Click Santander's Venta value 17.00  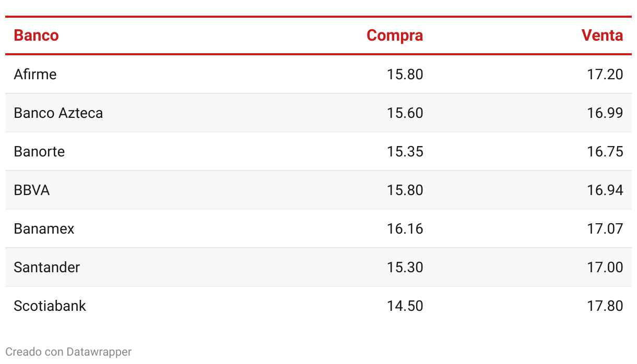[x=605, y=267]
